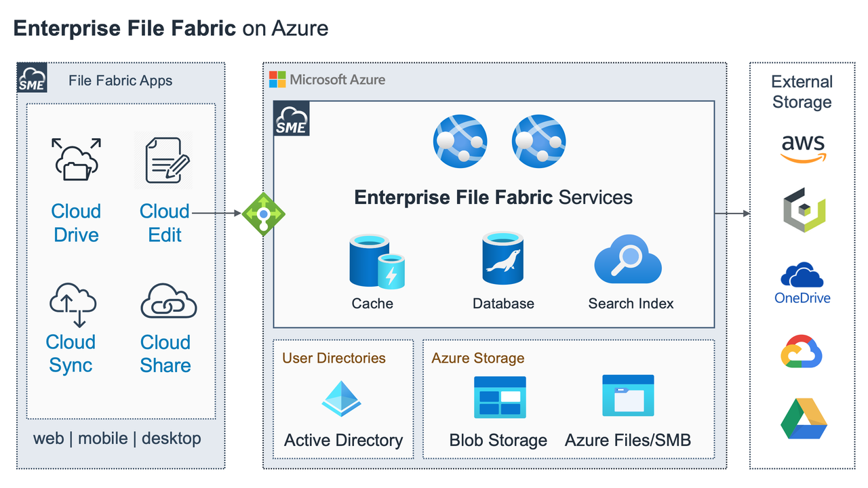Click the SME logo inside the Azure services box
Viewport: 868px width, 488px height.
click(x=292, y=119)
